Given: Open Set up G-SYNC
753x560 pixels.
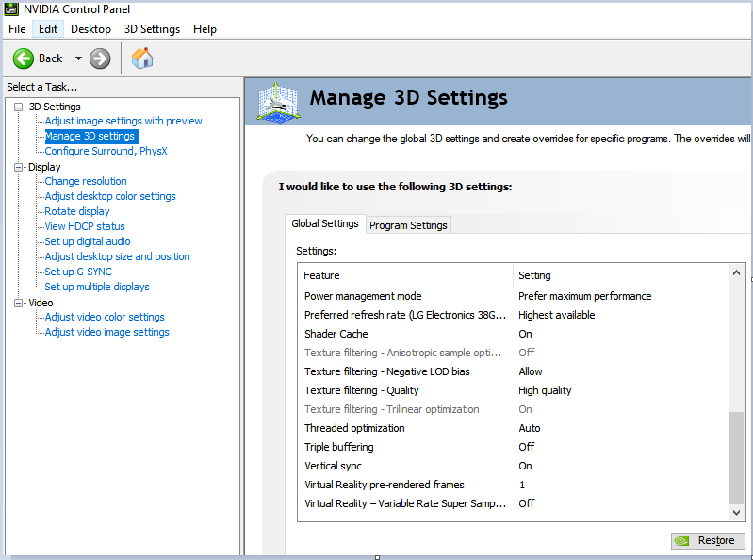Looking at the screenshot, I should (78, 272).
